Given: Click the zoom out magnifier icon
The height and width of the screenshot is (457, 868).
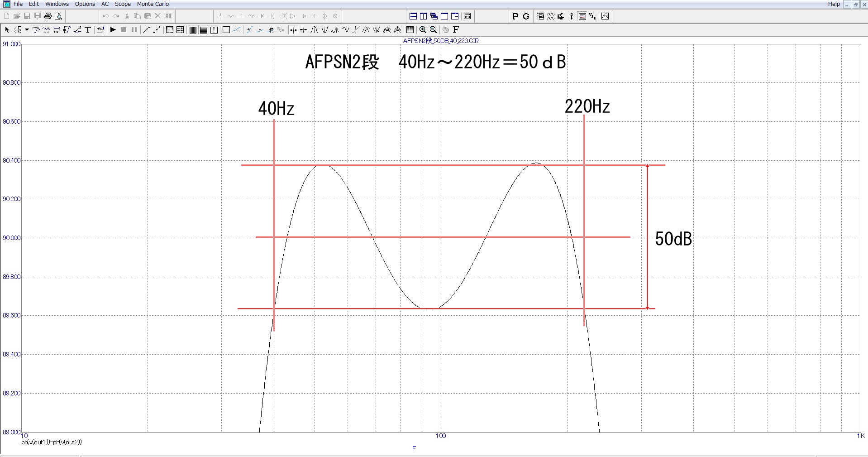Looking at the screenshot, I should pos(433,30).
